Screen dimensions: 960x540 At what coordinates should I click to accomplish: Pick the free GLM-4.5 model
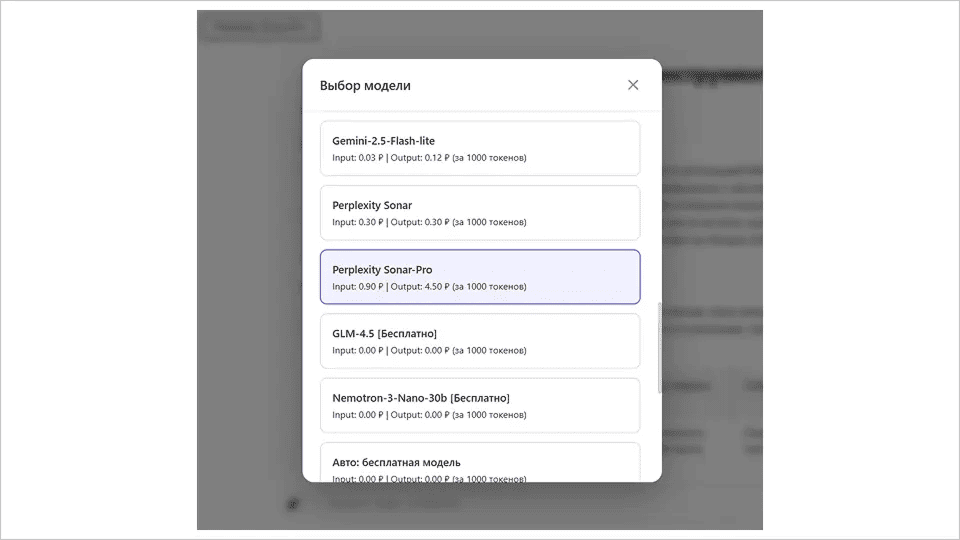tap(480, 341)
